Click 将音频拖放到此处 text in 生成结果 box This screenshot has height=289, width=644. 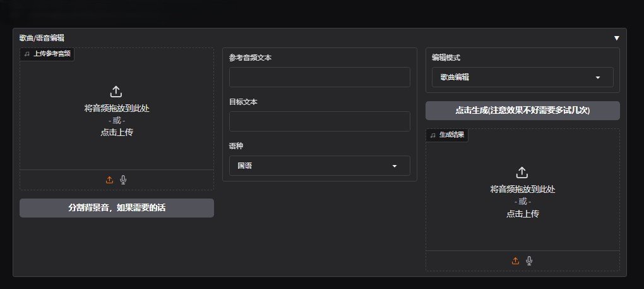point(522,189)
